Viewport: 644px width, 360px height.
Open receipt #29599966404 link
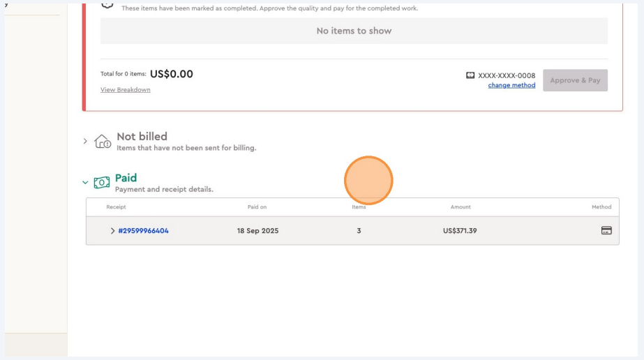[143, 231]
